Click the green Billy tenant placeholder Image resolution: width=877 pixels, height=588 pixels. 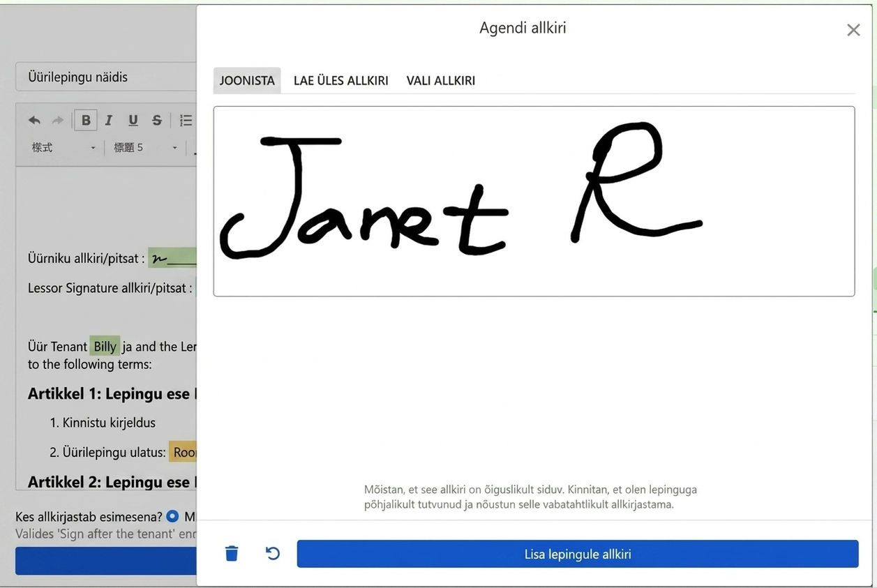[105, 346]
